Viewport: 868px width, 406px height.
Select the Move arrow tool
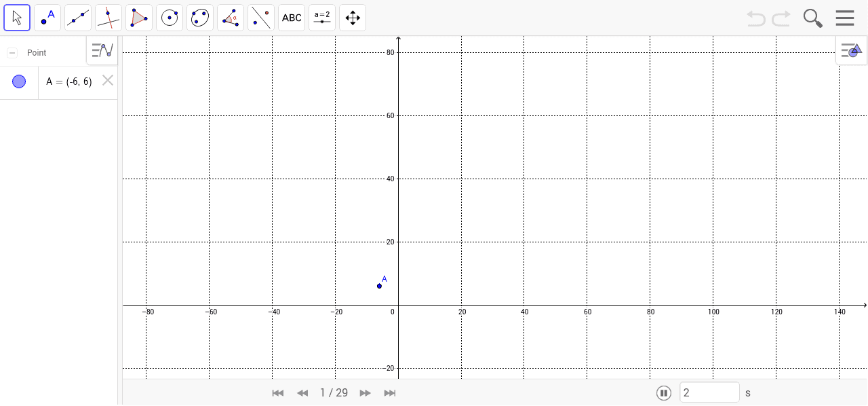pos(17,18)
